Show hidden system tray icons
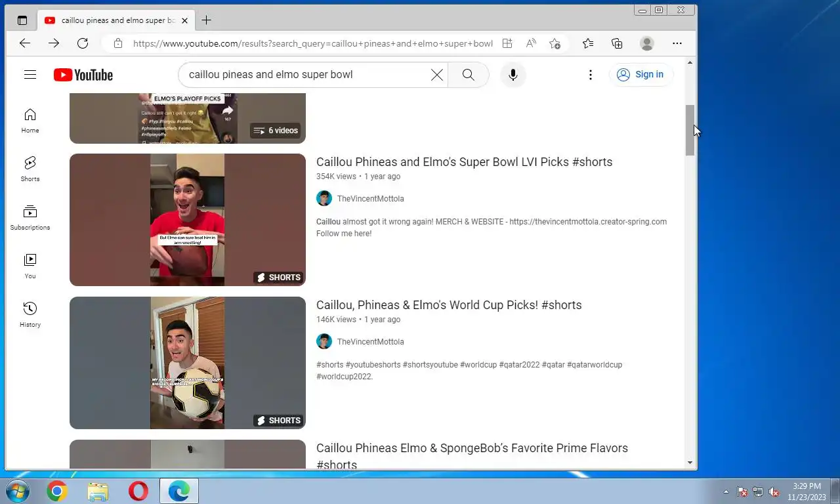Screen dimensions: 840x504 726,492
